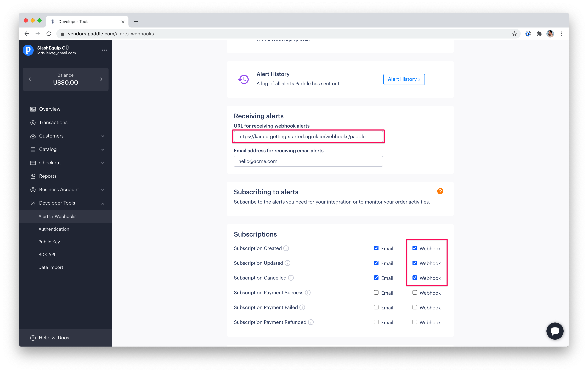Viewport: 588px width, 372px height.
Task: Show info for Subscription Cancelled
Action: (x=291, y=278)
